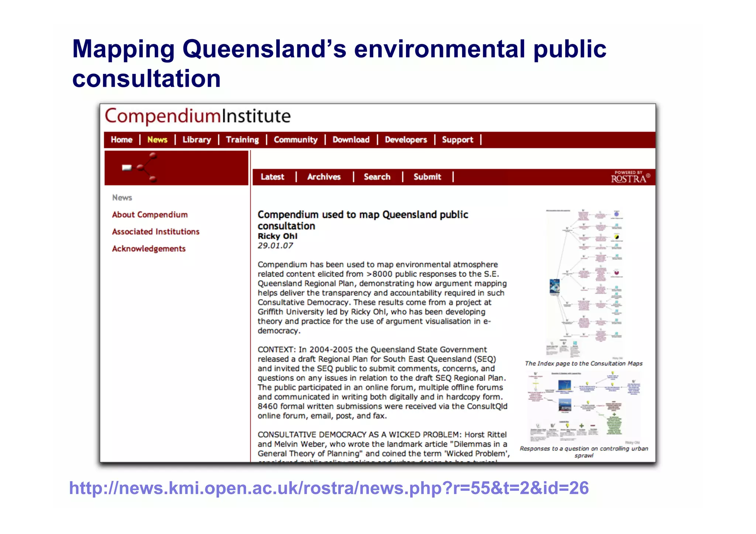Click the article headline about Queensland public consultation
The width and height of the screenshot is (756, 534).
pos(363,220)
